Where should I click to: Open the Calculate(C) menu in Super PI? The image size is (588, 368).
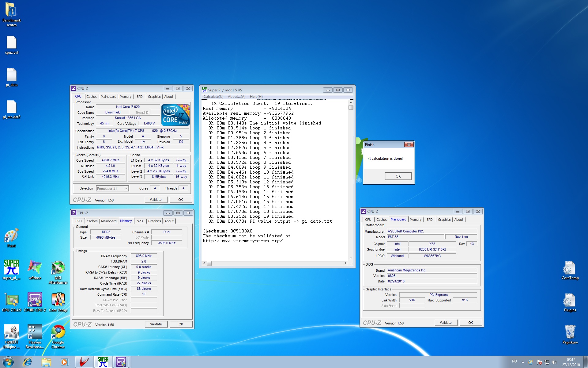point(213,97)
